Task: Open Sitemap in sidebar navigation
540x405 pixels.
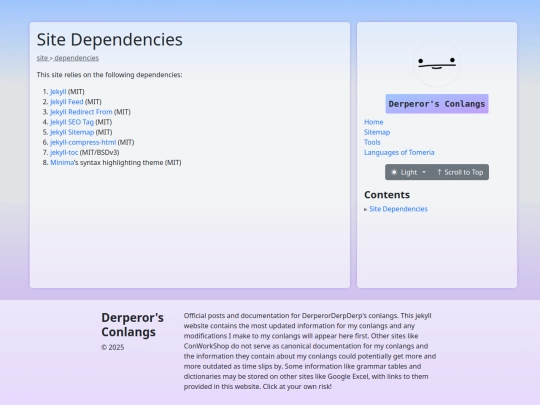Action: 377,132
